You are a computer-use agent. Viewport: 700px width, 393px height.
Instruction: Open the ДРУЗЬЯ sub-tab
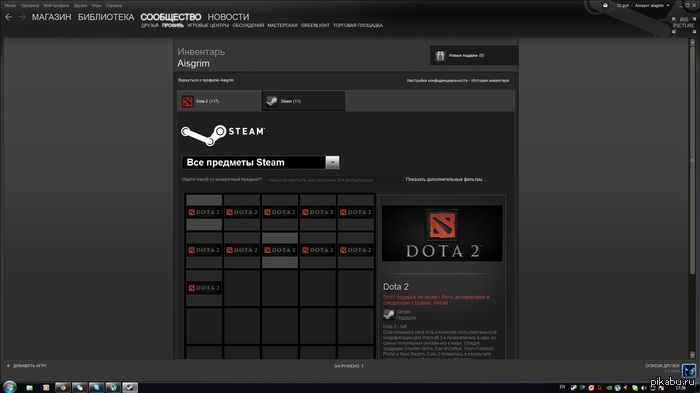150,25
